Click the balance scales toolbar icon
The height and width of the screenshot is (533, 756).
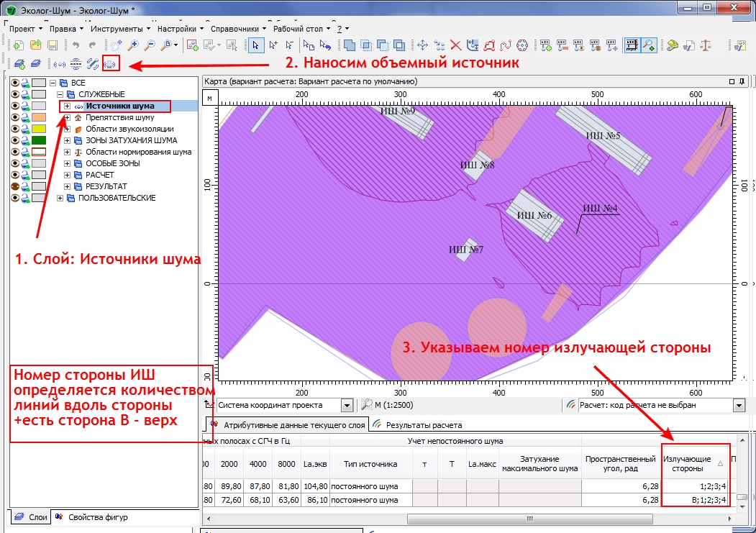click(705, 45)
